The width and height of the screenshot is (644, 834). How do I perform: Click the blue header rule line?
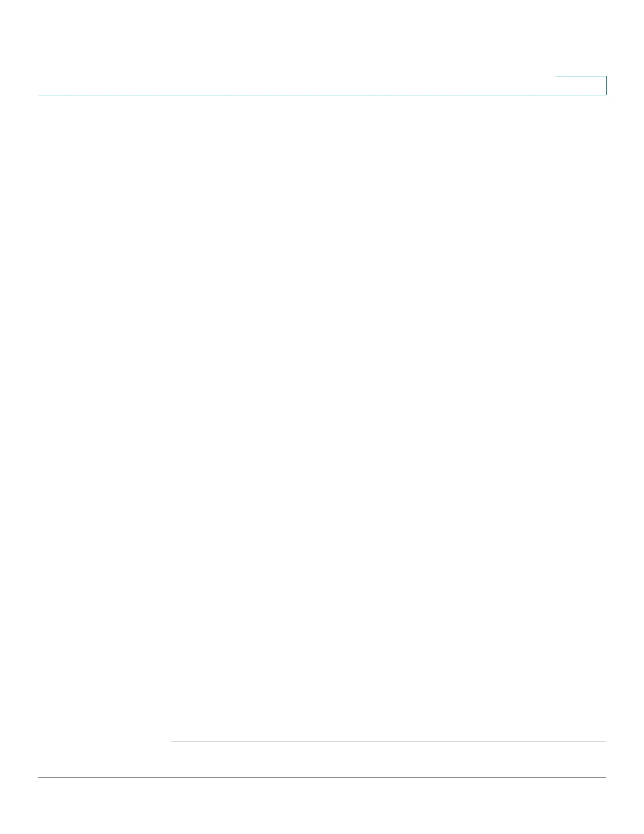(322, 95)
